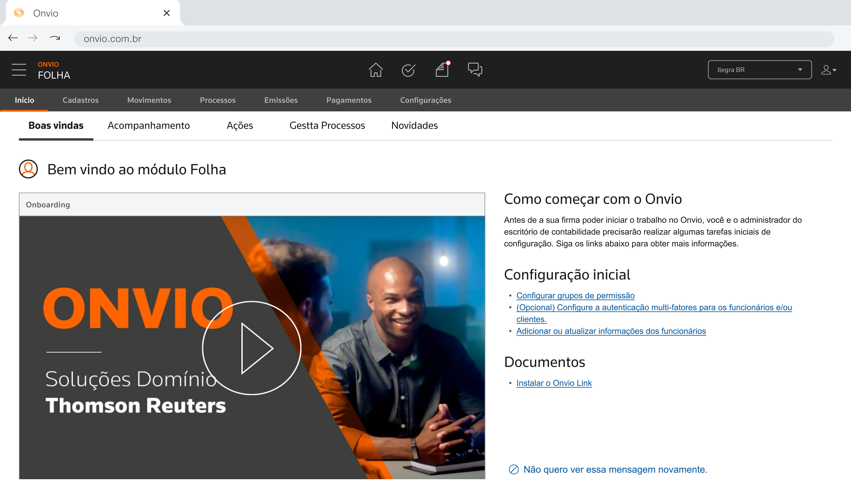Viewport: 851px width, 504px height.
Task: Open the hamburger menu
Action: 19,70
